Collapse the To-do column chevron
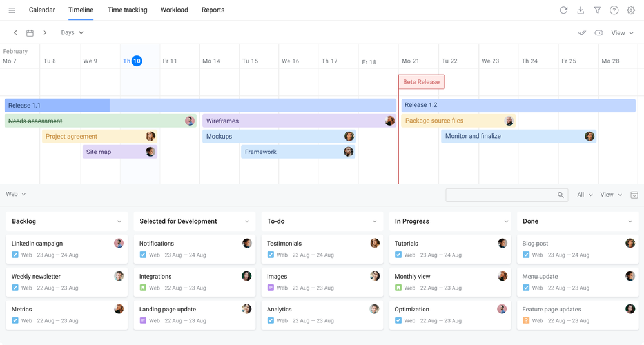644x345 pixels. point(375,221)
